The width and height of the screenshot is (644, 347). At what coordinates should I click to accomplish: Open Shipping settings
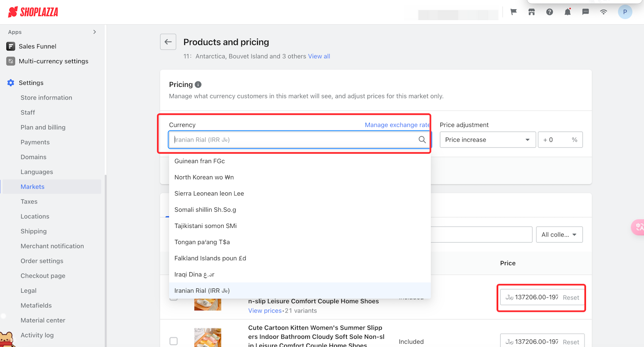pyautogui.click(x=33, y=231)
